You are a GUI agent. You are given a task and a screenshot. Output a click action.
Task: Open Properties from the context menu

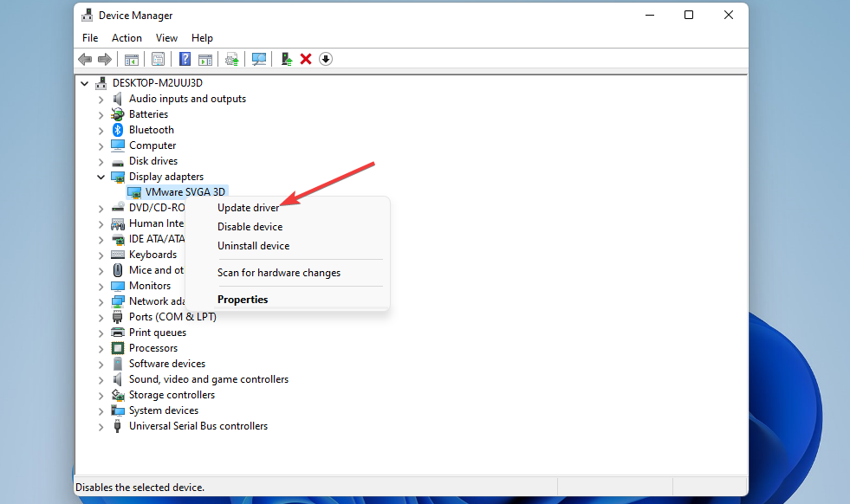(288, 299)
